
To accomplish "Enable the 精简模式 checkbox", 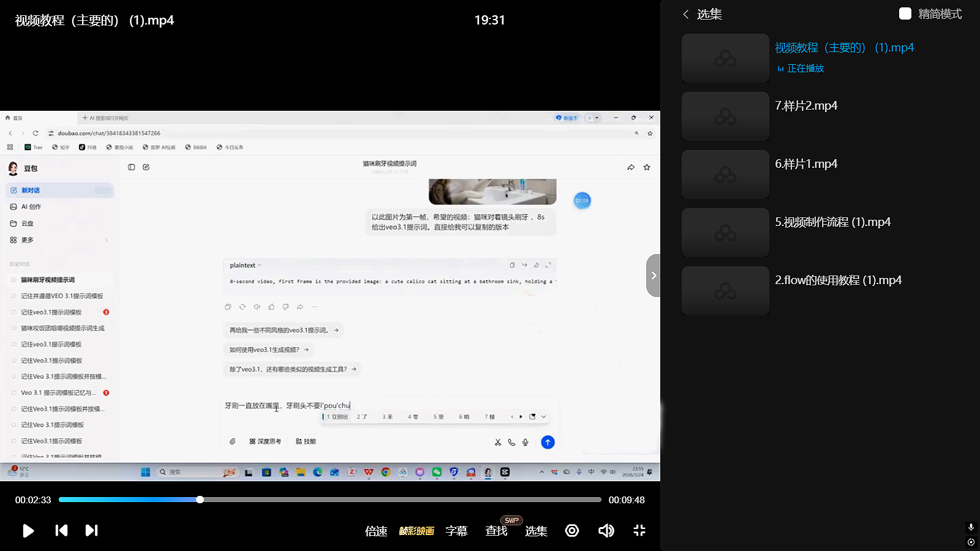I will tap(905, 13).
